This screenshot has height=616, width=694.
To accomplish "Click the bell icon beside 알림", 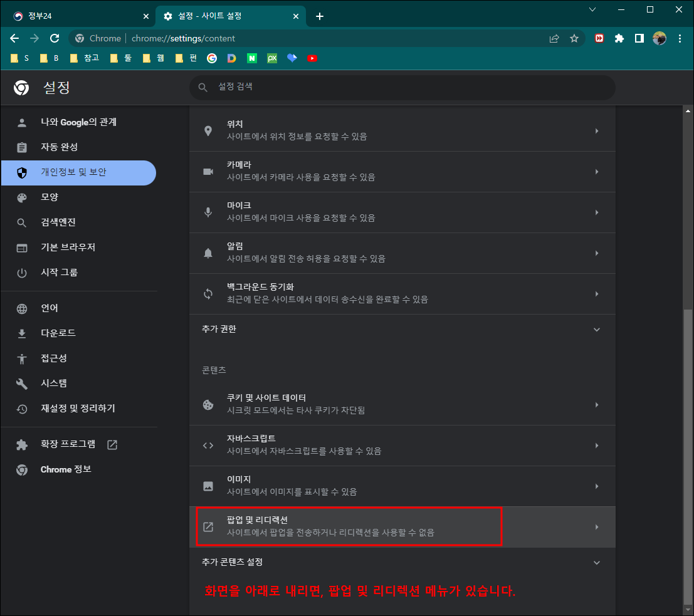I will (x=208, y=253).
